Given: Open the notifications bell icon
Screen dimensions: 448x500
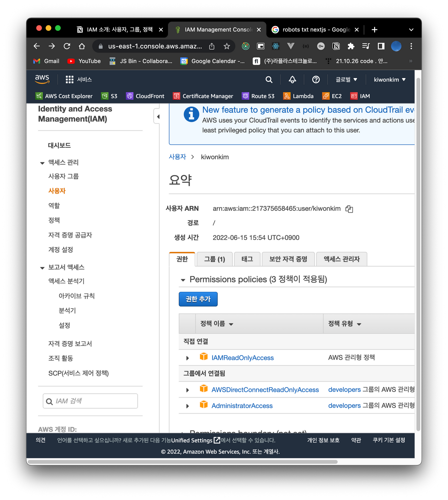Looking at the screenshot, I should coord(292,79).
